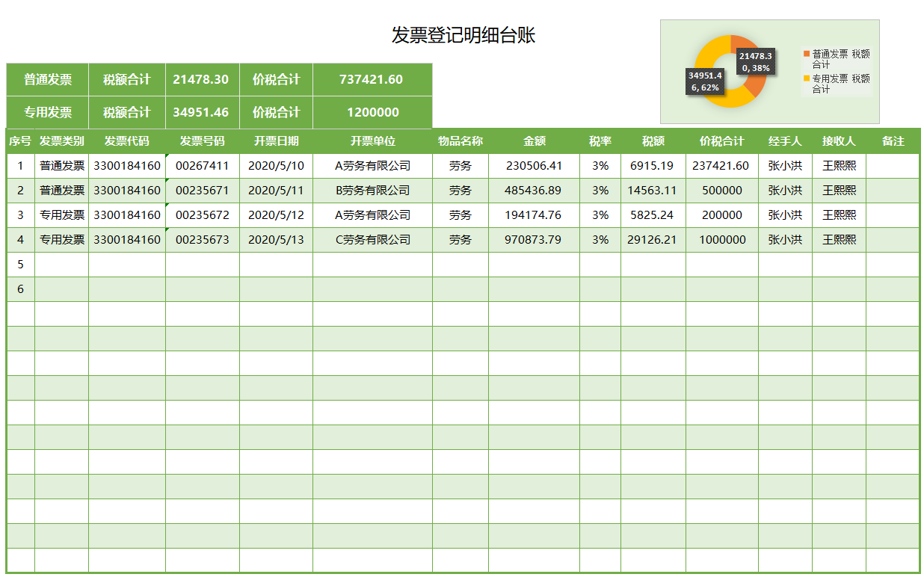Click the data label showing 21478.30, 38%
The height and width of the screenshot is (577, 924).
(x=755, y=61)
